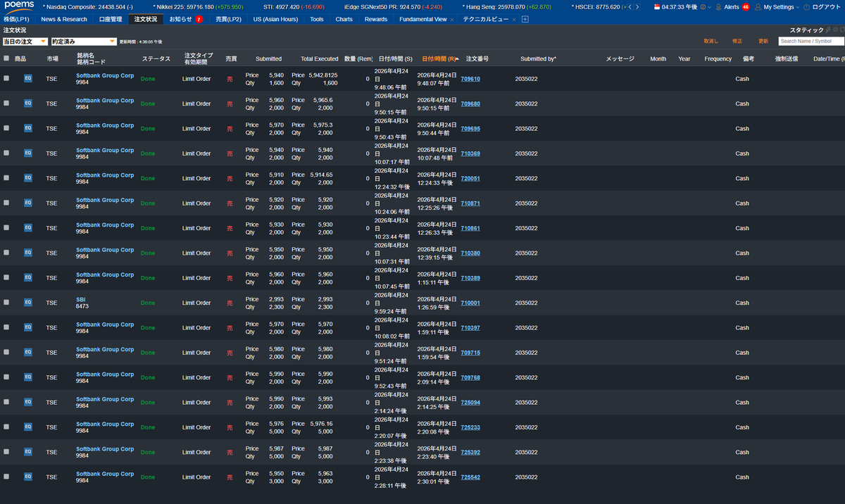Tick checkbox for order 709695
The image size is (845, 504).
6,128
